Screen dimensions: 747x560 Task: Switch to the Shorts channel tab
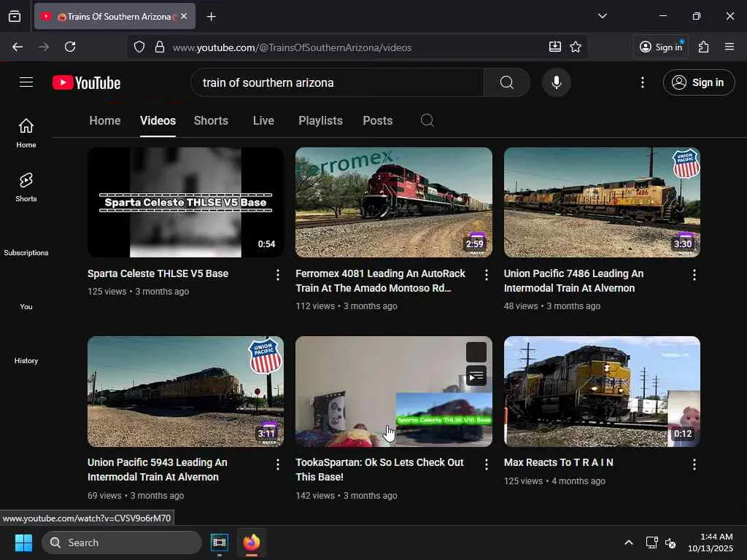211,120
